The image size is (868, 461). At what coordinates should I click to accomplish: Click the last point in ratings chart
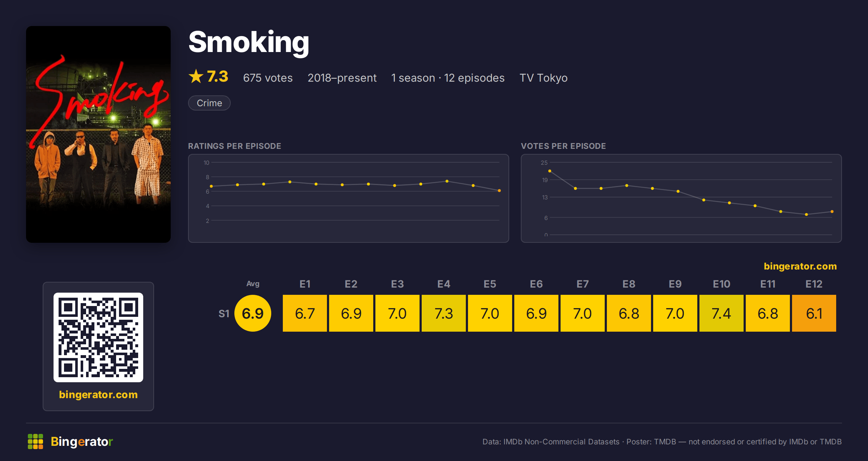499,190
